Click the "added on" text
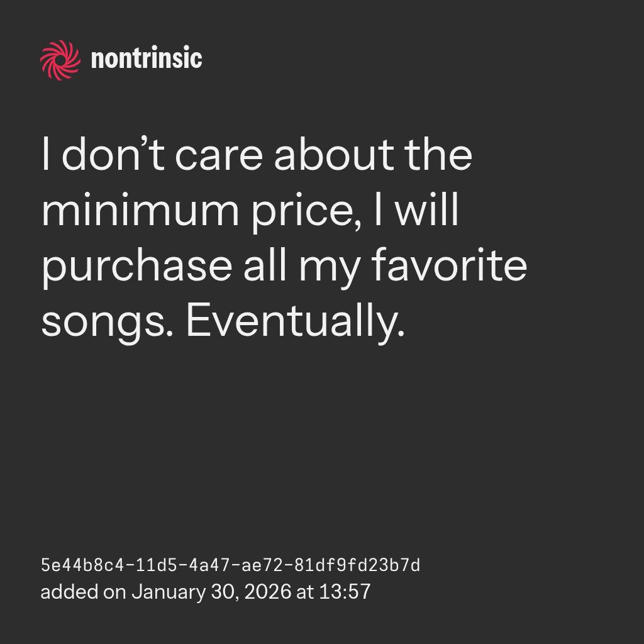 [82, 592]
